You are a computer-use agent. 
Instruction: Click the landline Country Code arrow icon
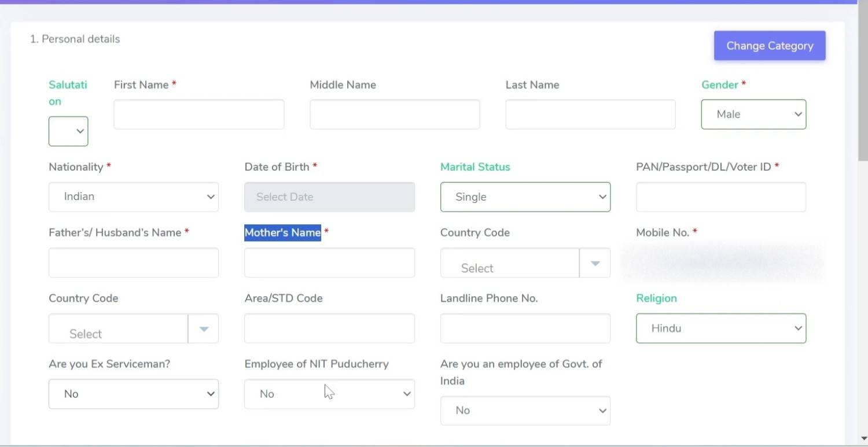[203, 329]
